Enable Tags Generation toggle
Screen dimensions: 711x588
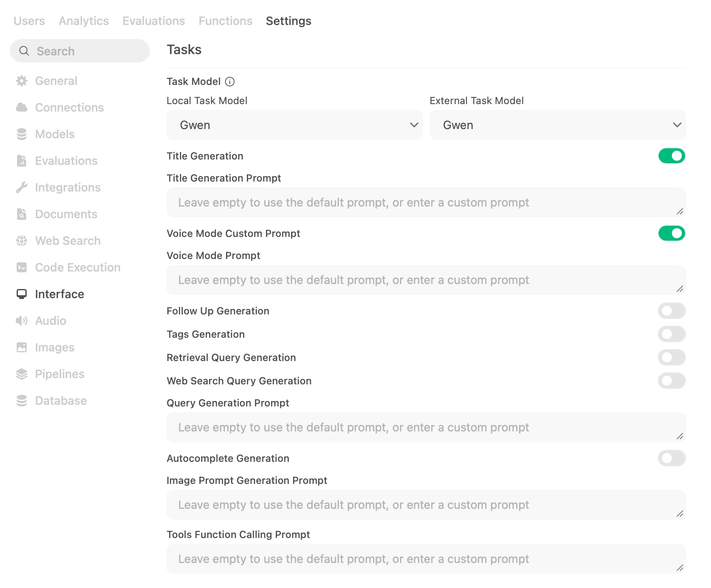(671, 334)
